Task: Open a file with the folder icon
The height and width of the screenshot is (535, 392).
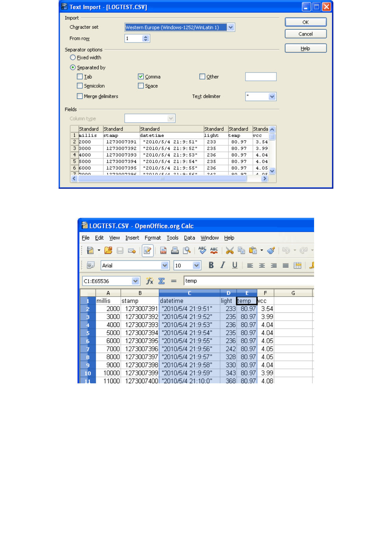Action: pyautogui.click(x=108, y=250)
